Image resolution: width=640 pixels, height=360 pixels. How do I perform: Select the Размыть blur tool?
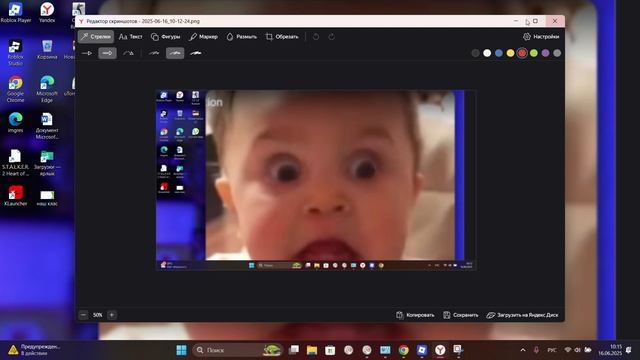[x=242, y=37]
